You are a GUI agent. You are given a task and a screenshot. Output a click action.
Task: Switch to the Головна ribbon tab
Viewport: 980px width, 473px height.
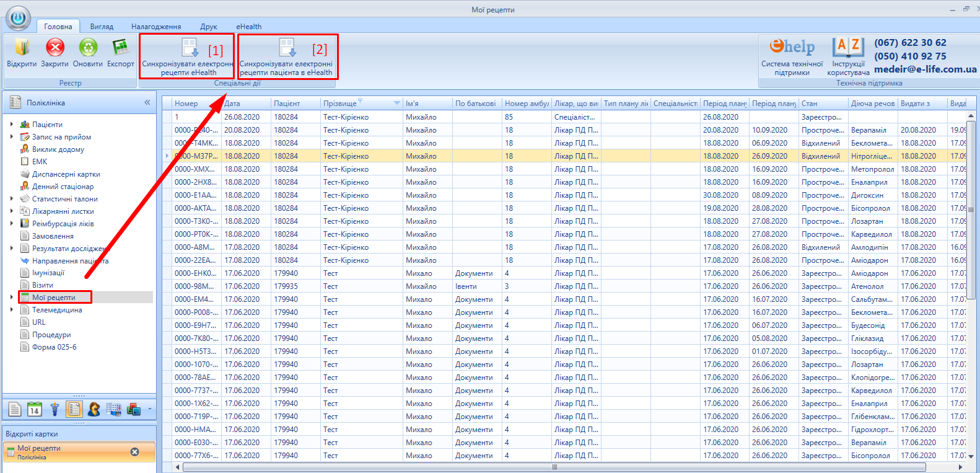(58, 27)
